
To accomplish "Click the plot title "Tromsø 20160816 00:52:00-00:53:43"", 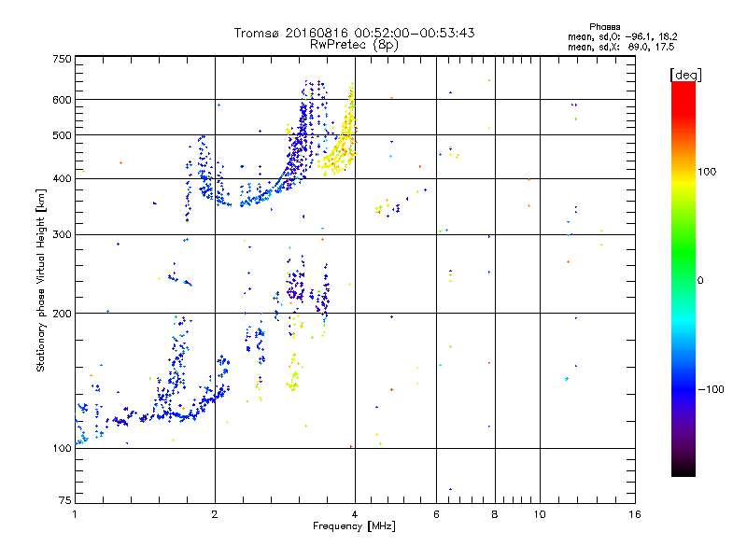I will [x=354, y=33].
